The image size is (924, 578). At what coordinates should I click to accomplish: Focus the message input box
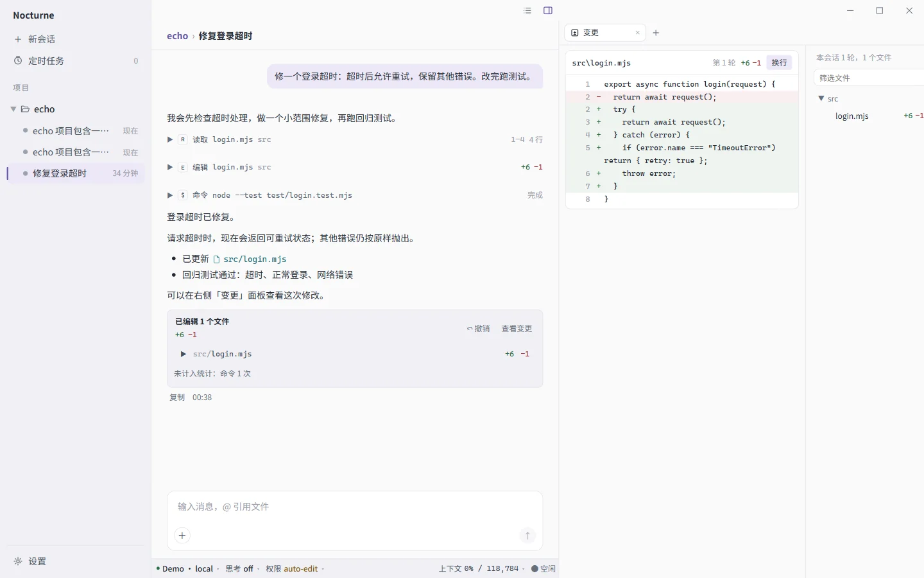click(355, 507)
